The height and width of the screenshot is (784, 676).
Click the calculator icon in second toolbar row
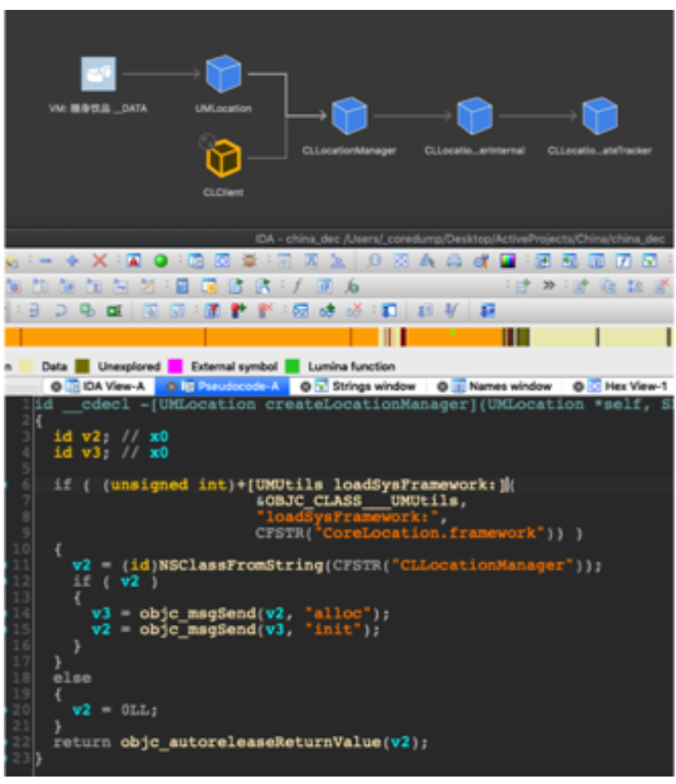click(182, 286)
